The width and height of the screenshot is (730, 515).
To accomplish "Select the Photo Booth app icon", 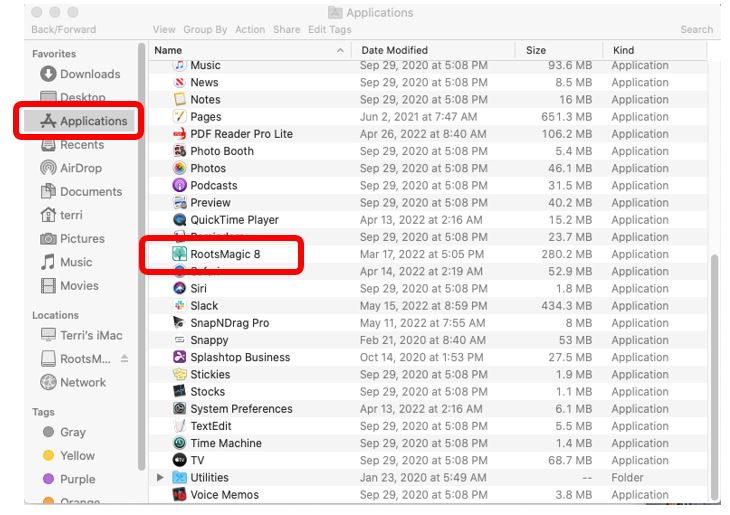I will (x=180, y=151).
